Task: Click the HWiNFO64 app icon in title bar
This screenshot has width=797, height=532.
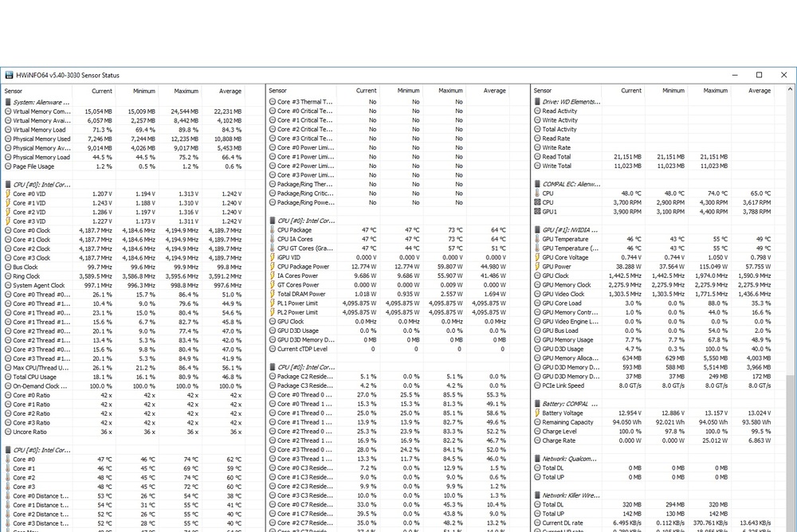Action: pyautogui.click(x=10, y=75)
